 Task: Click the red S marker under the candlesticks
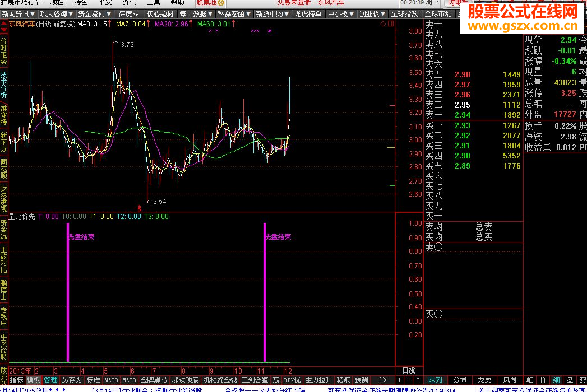(139, 208)
